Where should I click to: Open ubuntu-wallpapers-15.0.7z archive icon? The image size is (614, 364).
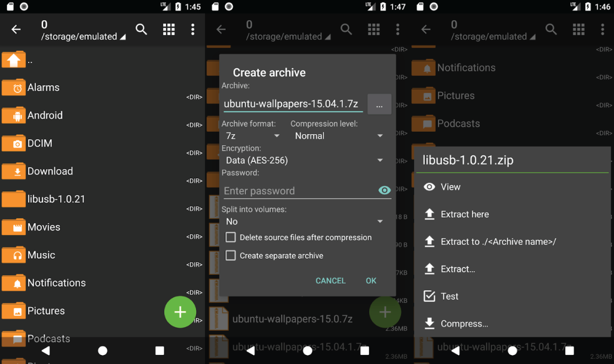(219, 319)
